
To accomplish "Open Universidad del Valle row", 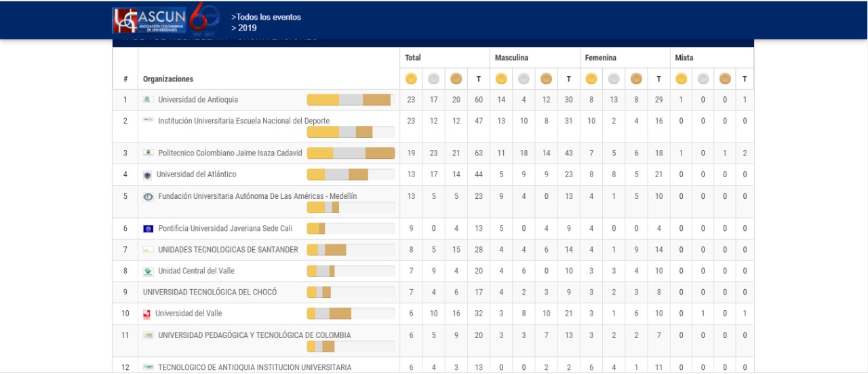I will [x=189, y=314].
